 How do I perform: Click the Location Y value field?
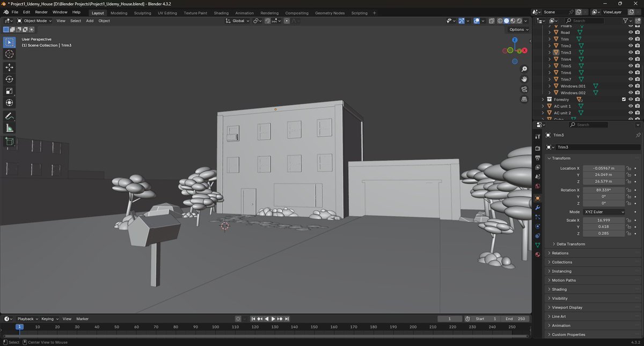(604, 175)
